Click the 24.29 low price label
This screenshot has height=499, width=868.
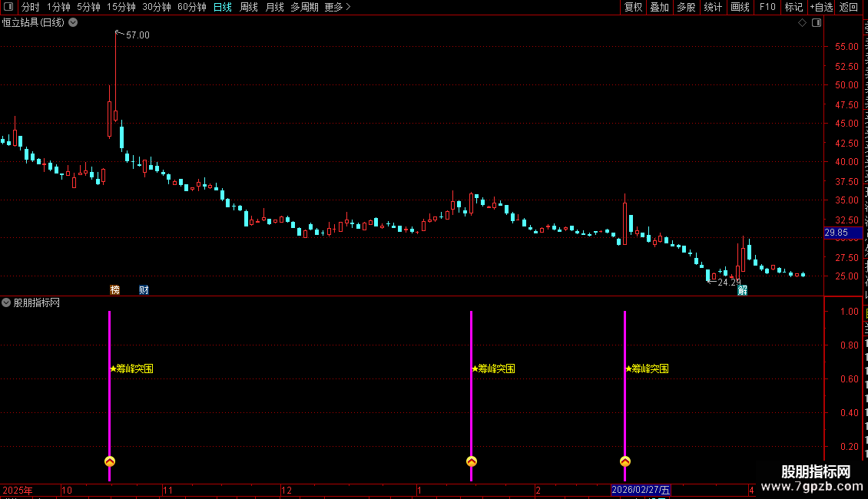729,283
